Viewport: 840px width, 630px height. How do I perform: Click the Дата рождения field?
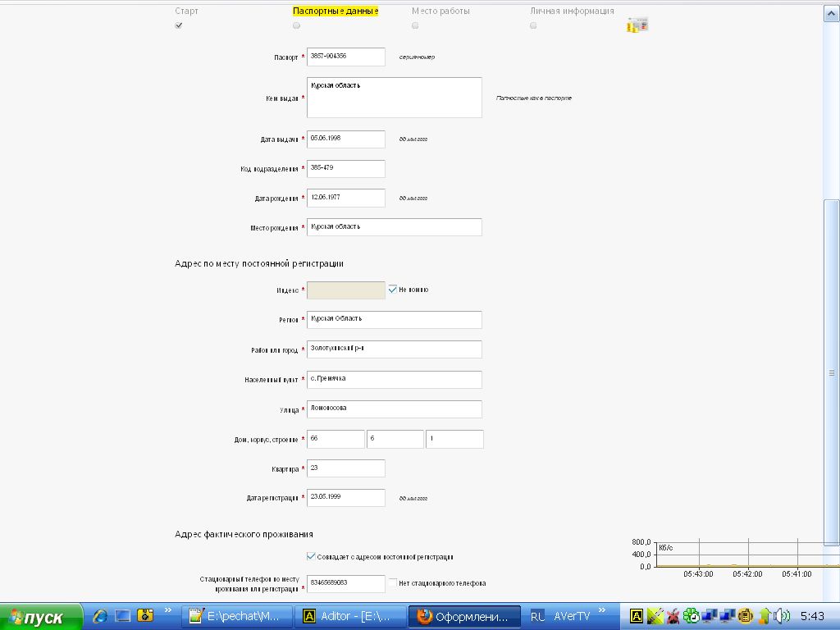pos(345,199)
